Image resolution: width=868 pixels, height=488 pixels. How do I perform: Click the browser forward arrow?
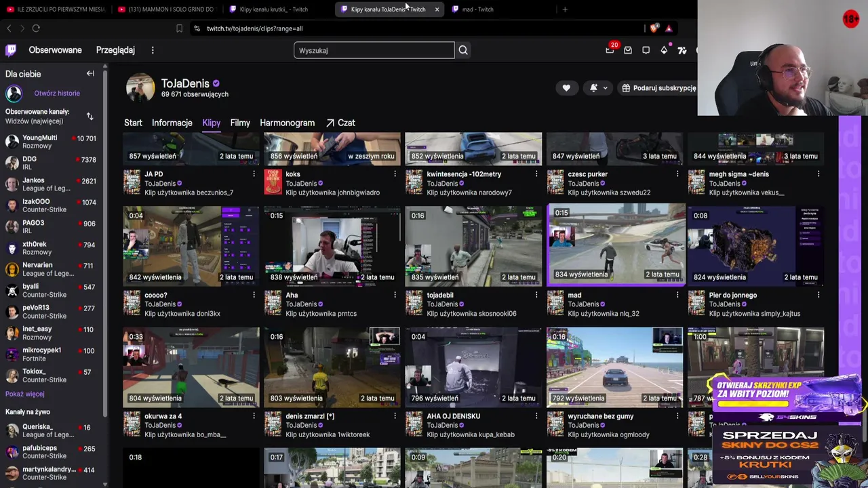[x=22, y=28]
